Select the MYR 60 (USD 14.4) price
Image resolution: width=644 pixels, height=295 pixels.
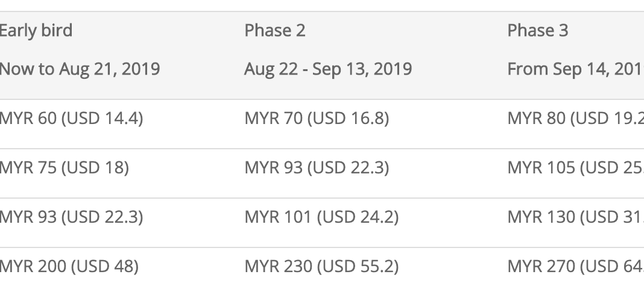click(71, 119)
